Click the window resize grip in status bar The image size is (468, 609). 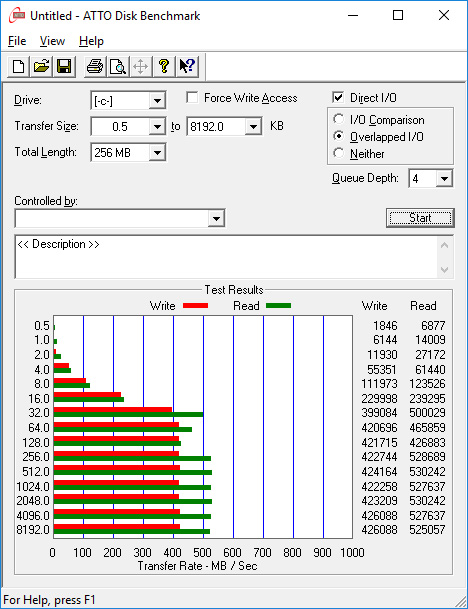point(460,601)
